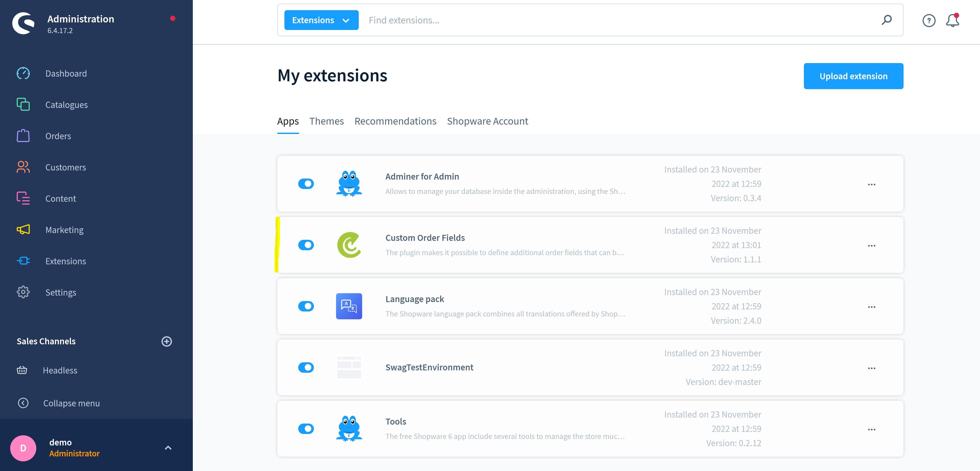Click the Shopware logo

click(x=23, y=23)
